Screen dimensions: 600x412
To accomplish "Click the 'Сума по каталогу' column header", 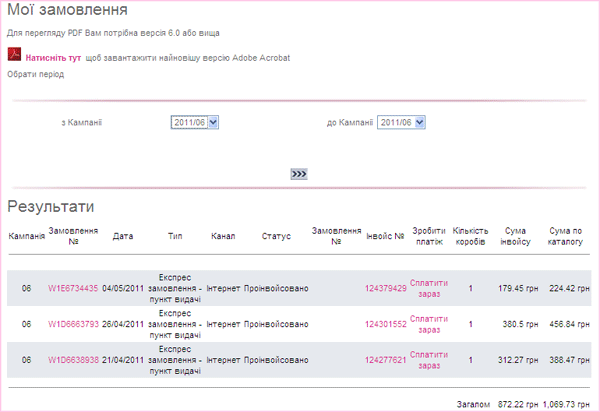I will pos(565,236).
